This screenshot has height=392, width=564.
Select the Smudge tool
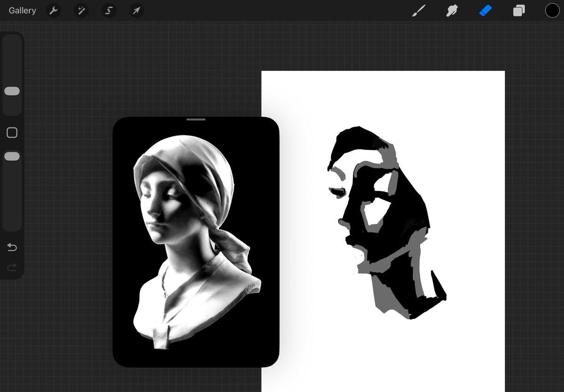pyautogui.click(x=452, y=10)
